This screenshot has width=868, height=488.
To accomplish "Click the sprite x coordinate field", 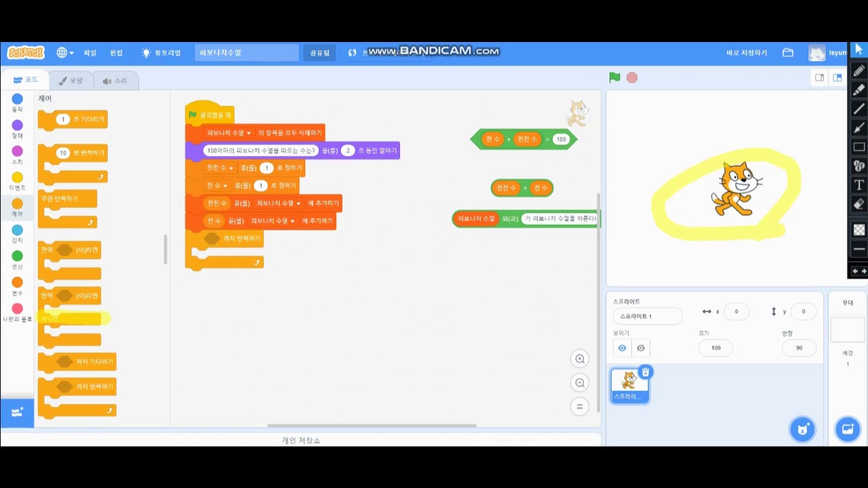I will tap(736, 312).
